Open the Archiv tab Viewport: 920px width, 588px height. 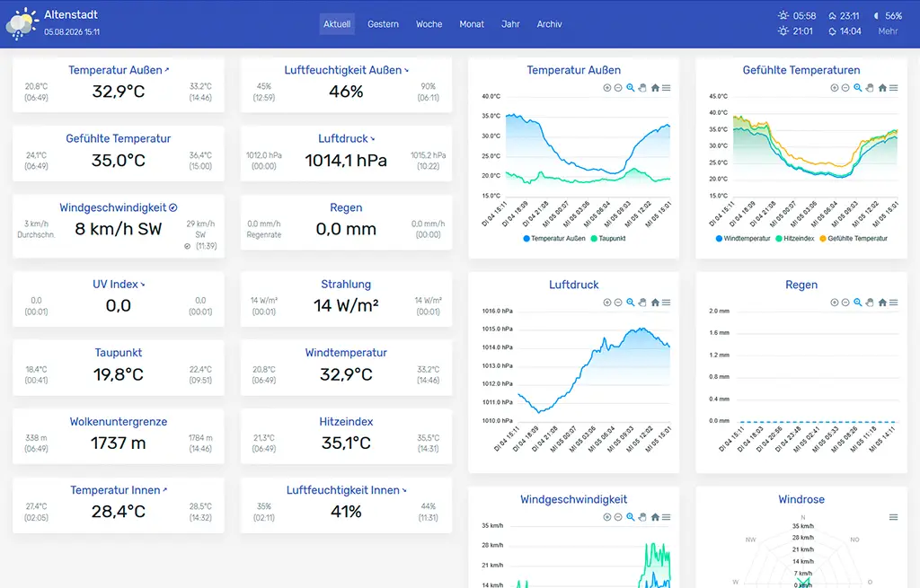tap(549, 24)
